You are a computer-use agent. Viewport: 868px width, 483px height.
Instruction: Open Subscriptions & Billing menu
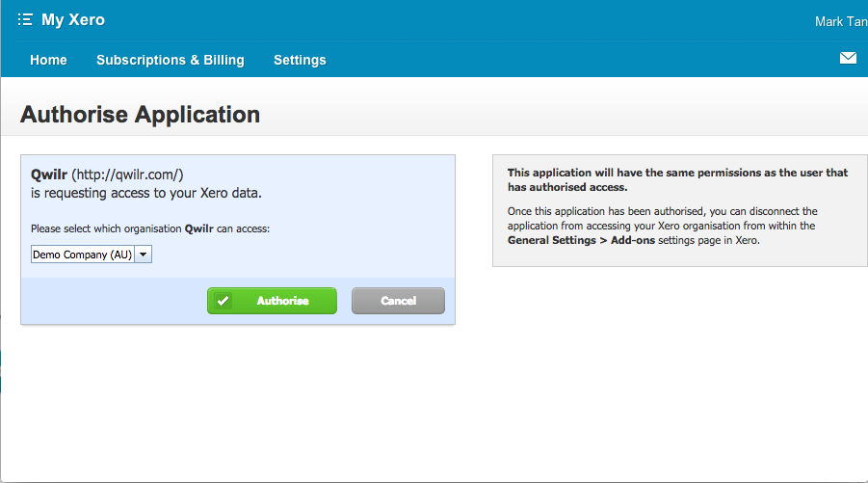pyautogui.click(x=170, y=60)
